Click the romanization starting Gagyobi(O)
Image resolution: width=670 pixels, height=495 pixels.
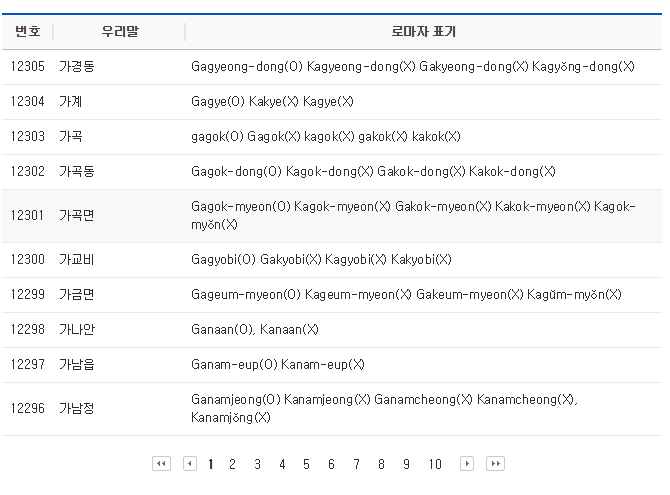pos(321,260)
